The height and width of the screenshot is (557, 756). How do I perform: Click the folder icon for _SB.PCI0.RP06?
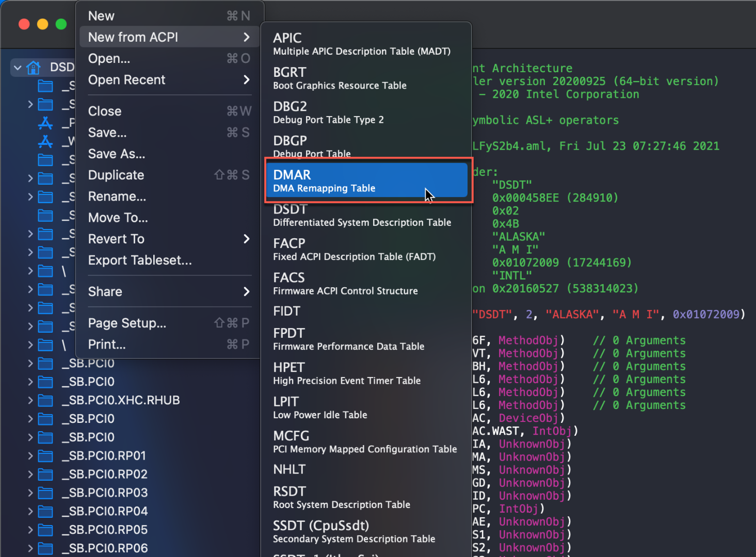tap(45, 548)
